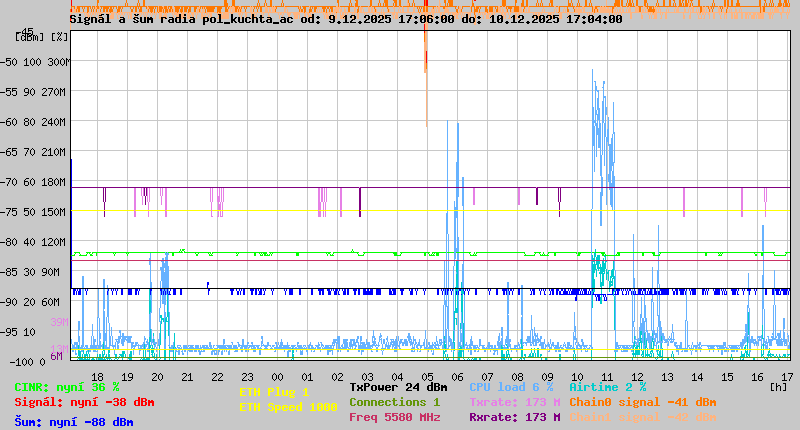This screenshot has width=800, height=430.
Task: Select the CPU load legend label
Action: pos(510,386)
